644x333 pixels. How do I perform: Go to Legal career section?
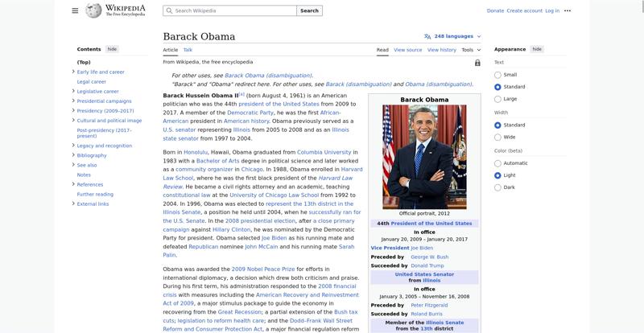coord(91,82)
